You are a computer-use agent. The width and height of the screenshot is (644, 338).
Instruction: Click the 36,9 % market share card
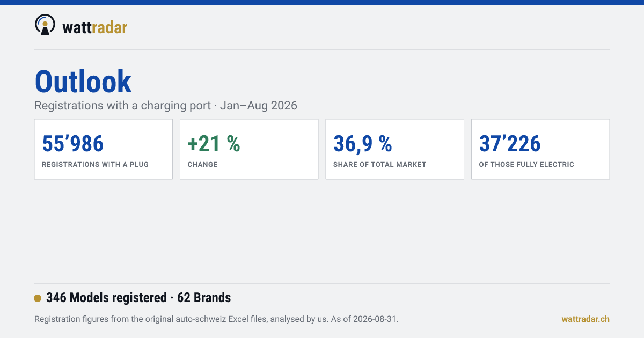tap(395, 149)
